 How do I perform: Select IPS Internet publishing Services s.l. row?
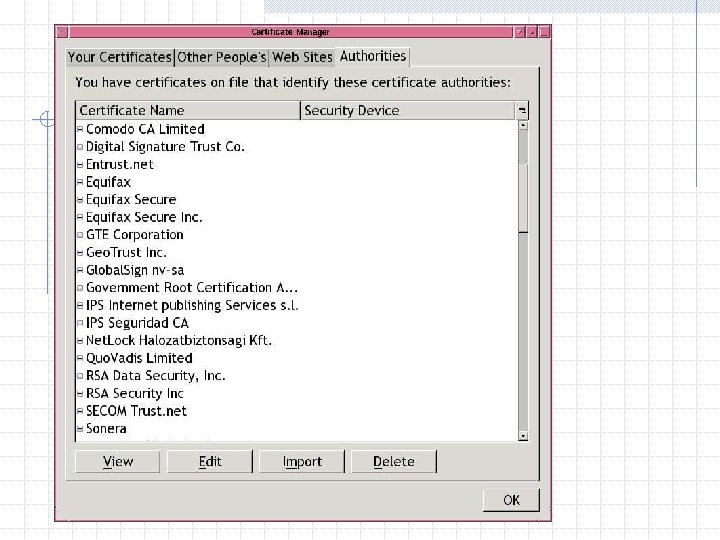point(296,305)
